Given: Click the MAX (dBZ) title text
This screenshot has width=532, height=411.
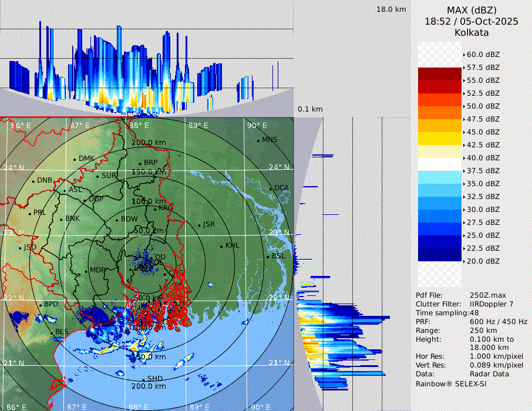Looking at the screenshot, I should 472,10.
